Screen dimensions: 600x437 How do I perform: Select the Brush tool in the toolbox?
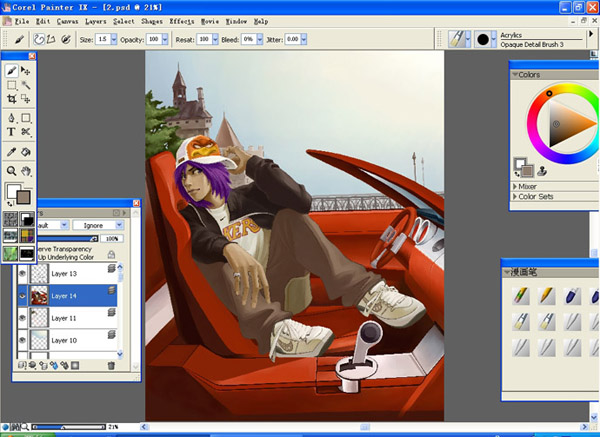[12, 71]
